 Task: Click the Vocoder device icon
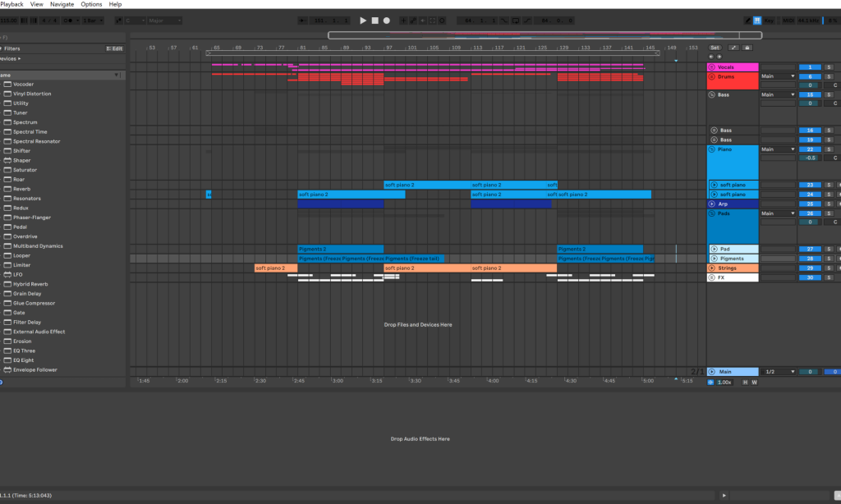pos(7,85)
